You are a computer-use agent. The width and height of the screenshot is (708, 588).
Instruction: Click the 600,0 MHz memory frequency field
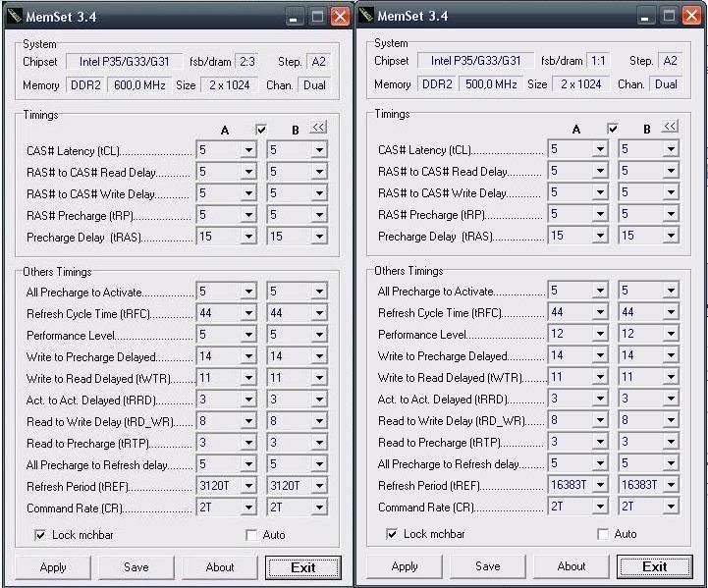pos(137,85)
